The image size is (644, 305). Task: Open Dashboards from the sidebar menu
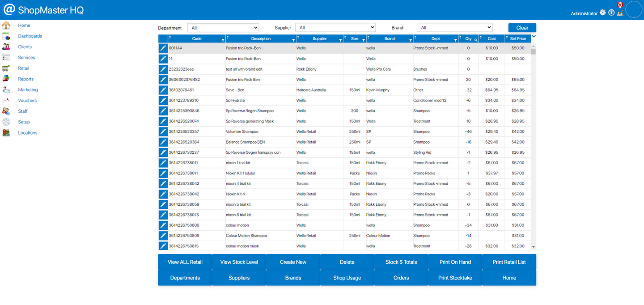tap(30, 36)
